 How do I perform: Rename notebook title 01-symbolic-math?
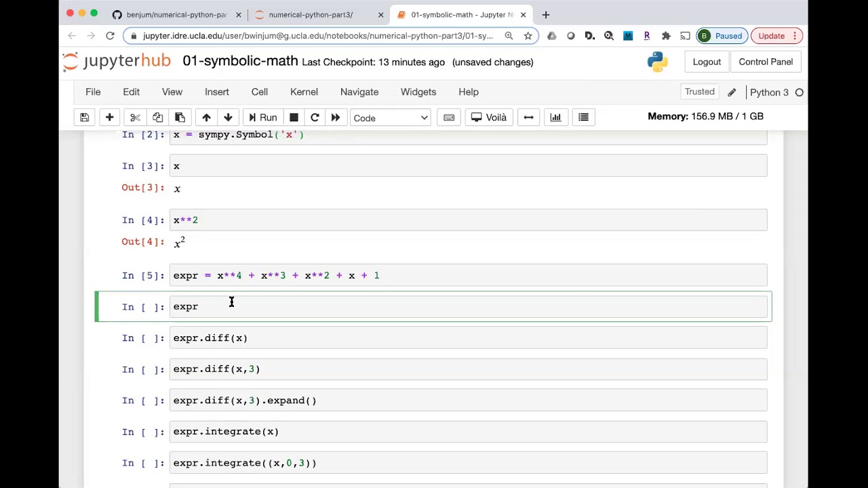coord(240,61)
